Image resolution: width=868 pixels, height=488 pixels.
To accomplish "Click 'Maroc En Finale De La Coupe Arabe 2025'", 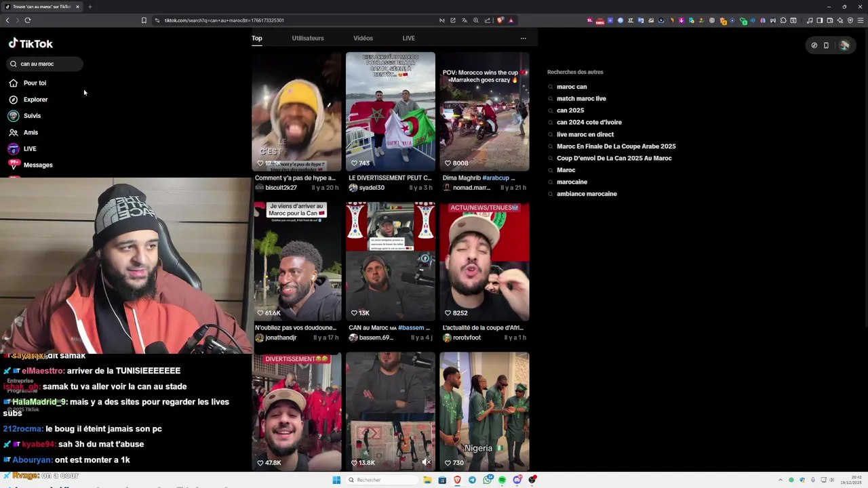I will pyautogui.click(x=616, y=146).
